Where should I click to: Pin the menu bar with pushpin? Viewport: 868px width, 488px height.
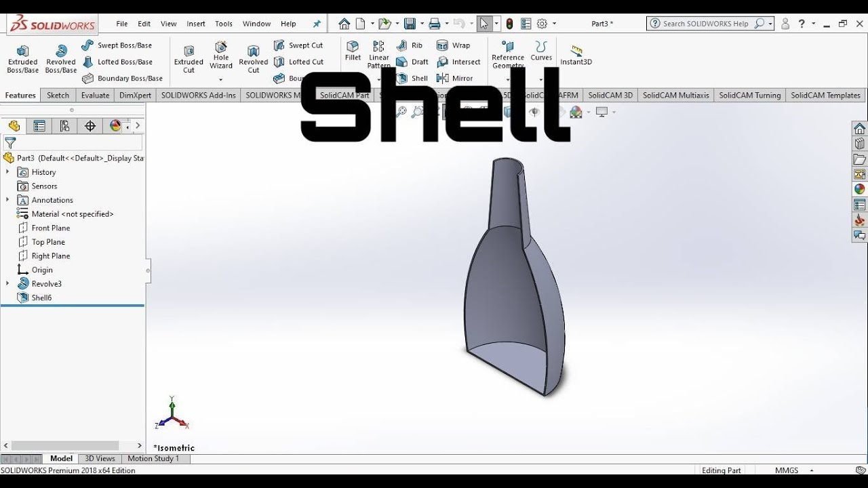(x=317, y=24)
